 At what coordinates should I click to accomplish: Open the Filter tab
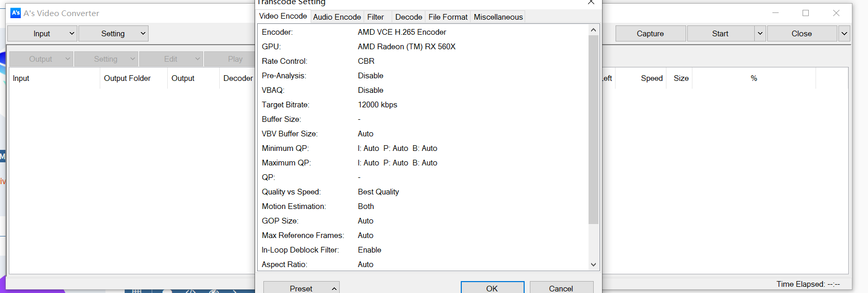375,17
